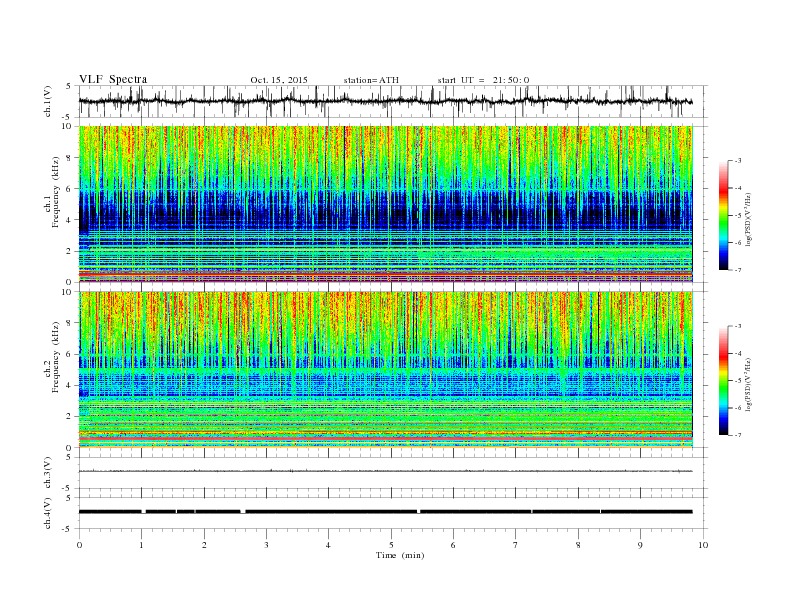Click the ch.1 spectrogram color scale bar
This screenshot has width=792, height=612.
723,216
